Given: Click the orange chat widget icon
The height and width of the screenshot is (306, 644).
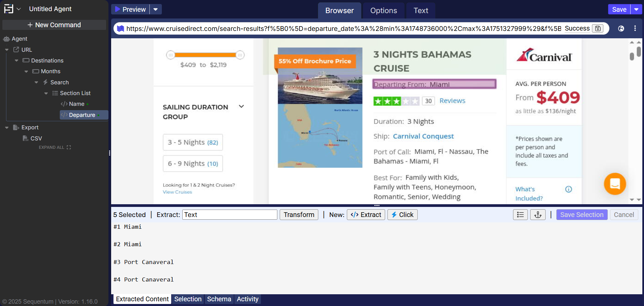Looking at the screenshot, I should [x=615, y=184].
